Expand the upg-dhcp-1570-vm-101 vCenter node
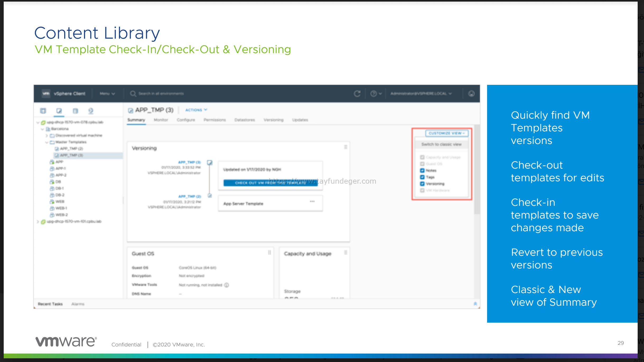The height and width of the screenshot is (362, 644). 38,221
